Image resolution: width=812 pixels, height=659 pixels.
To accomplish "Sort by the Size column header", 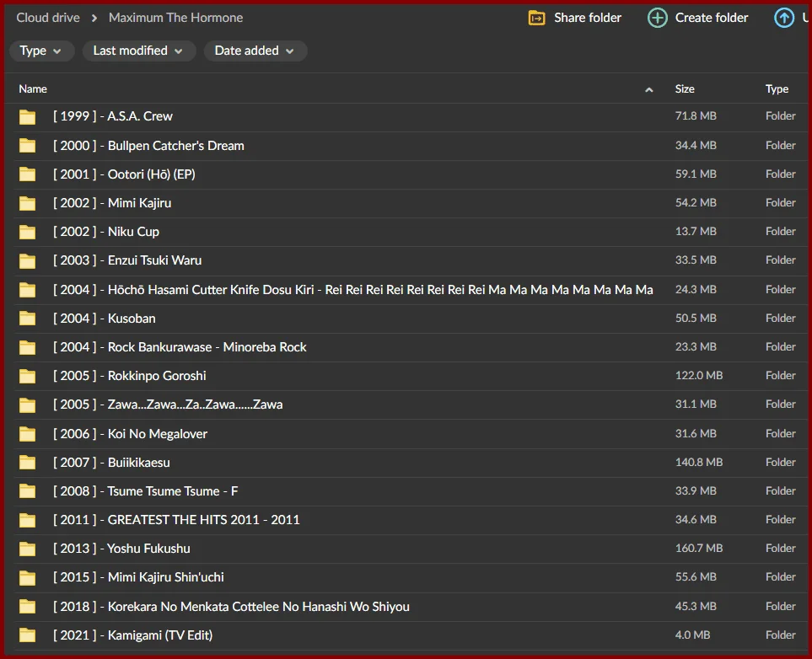I will click(684, 89).
